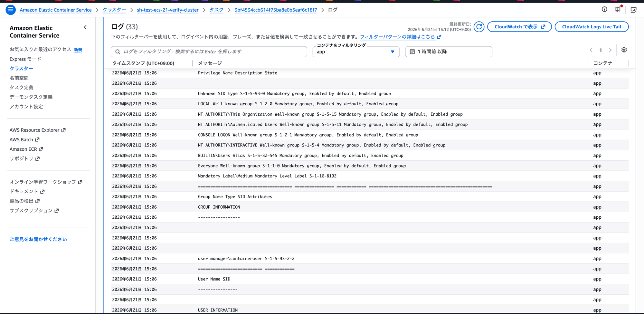Select the Group Name Type SID Attributes log message
Viewport: 644px width, 314px height.
235,197
